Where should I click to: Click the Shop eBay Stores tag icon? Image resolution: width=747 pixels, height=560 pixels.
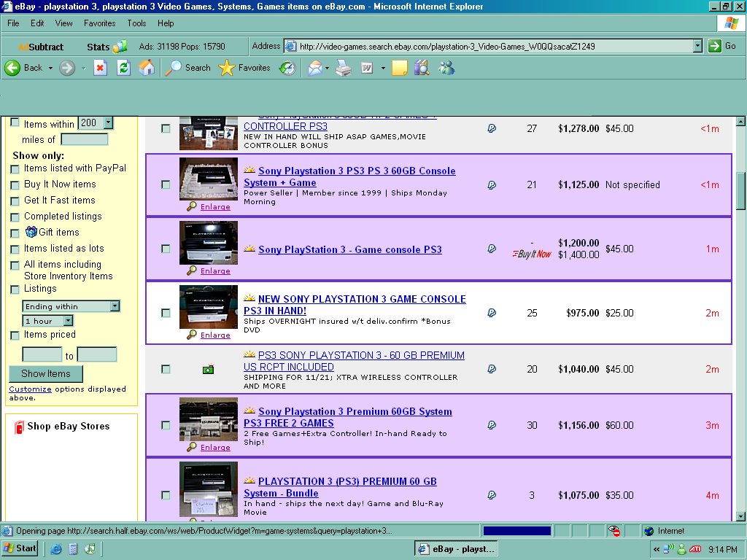[x=18, y=427]
